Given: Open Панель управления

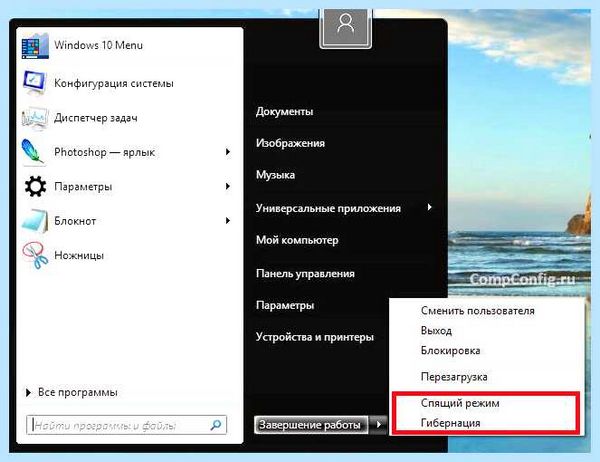Looking at the screenshot, I should click(x=305, y=274).
